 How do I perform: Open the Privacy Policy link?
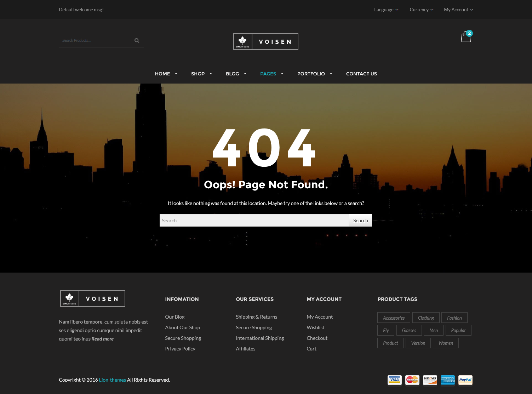click(x=180, y=349)
